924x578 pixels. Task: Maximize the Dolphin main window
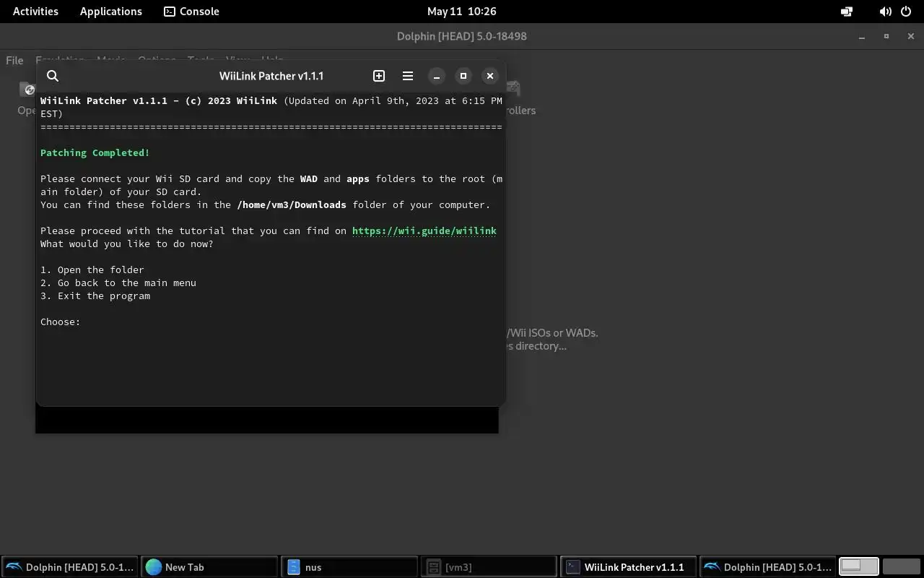[x=886, y=36]
